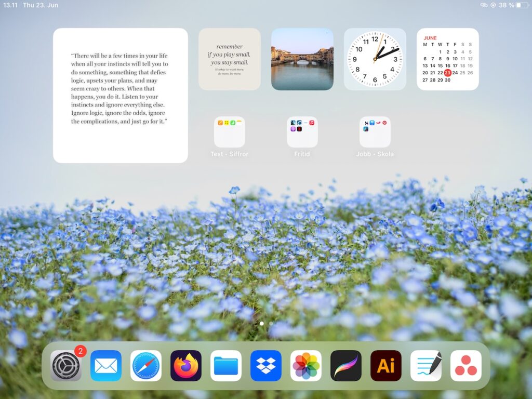Select the second home screen page dot

point(270,323)
